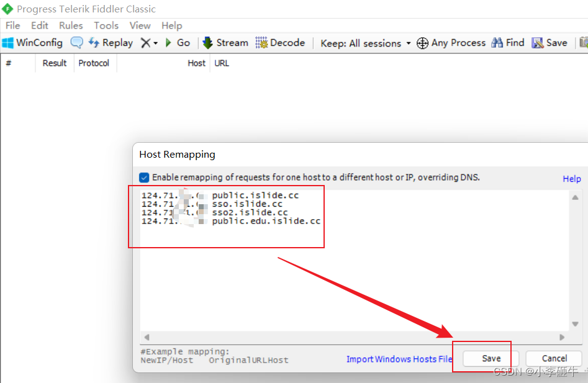Click the scroll left arrow in mapping box
588x383 pixels.
coord(147,337)
